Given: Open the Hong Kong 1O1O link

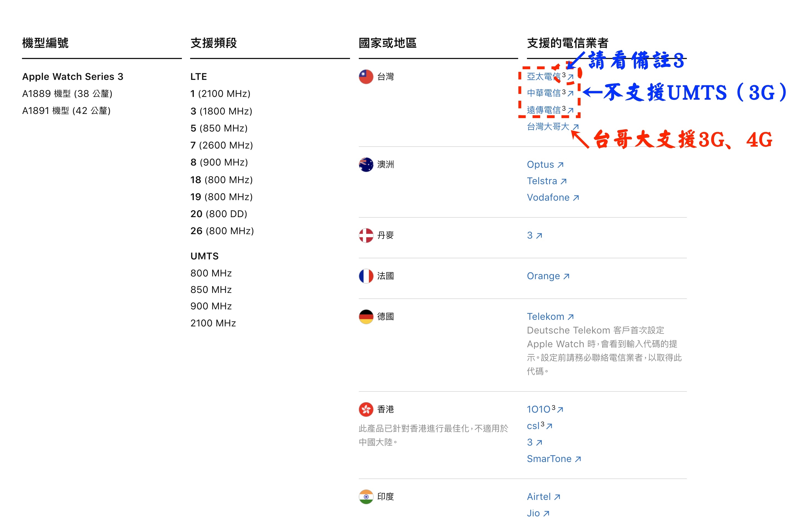Looking at the screenshot, I should pyautogui.click(x=545, y=409).
